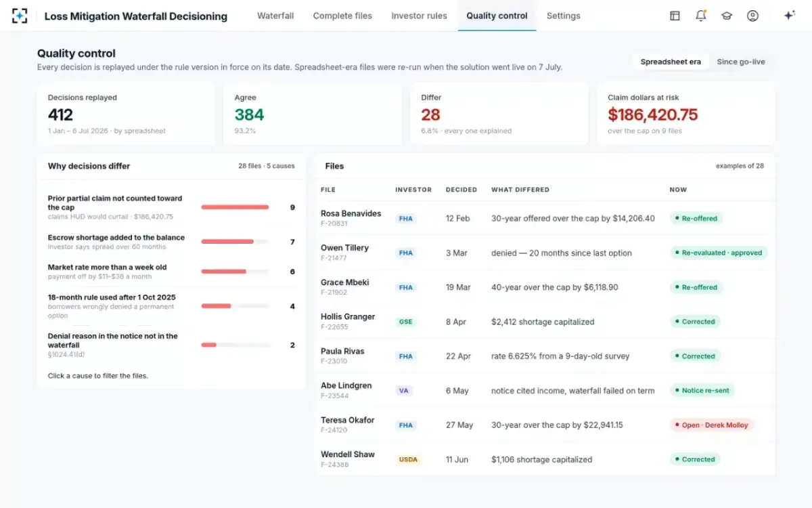
Task: Click Open · Derek Molloy status badge
Action: [712, 425]
